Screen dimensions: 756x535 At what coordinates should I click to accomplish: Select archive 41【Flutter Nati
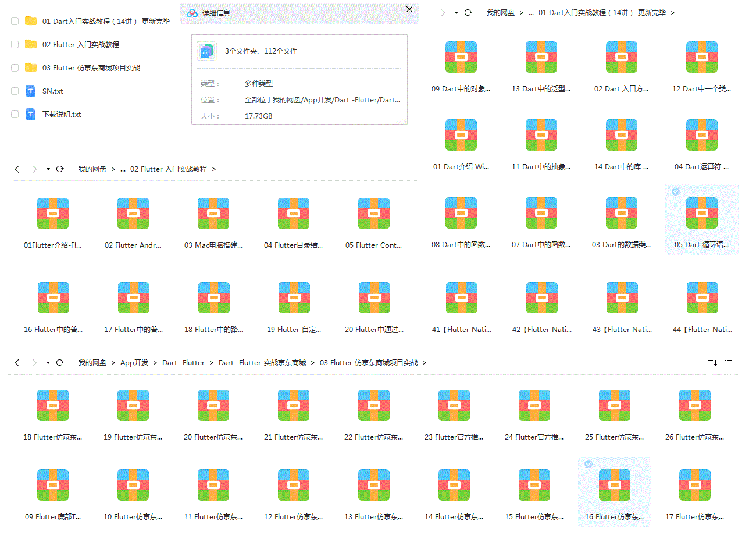coord(461,298)
